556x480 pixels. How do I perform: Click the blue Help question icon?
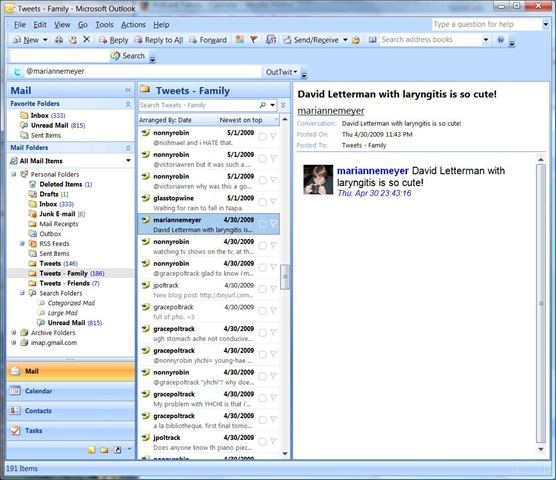500,39
